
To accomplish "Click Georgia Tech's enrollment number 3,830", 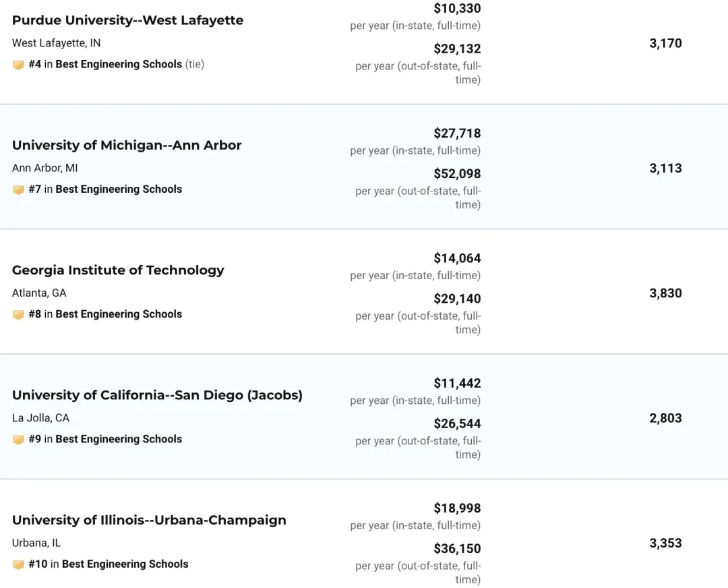I will pyautogui.click(x=665, y=293).
